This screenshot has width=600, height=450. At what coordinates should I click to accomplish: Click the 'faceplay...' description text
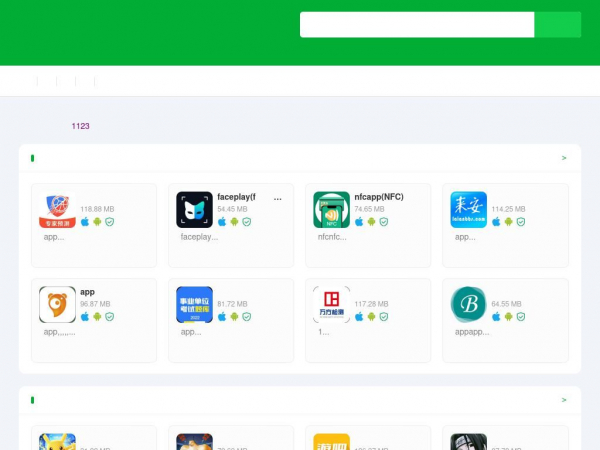pyautogui.click(x=199, y=237)
